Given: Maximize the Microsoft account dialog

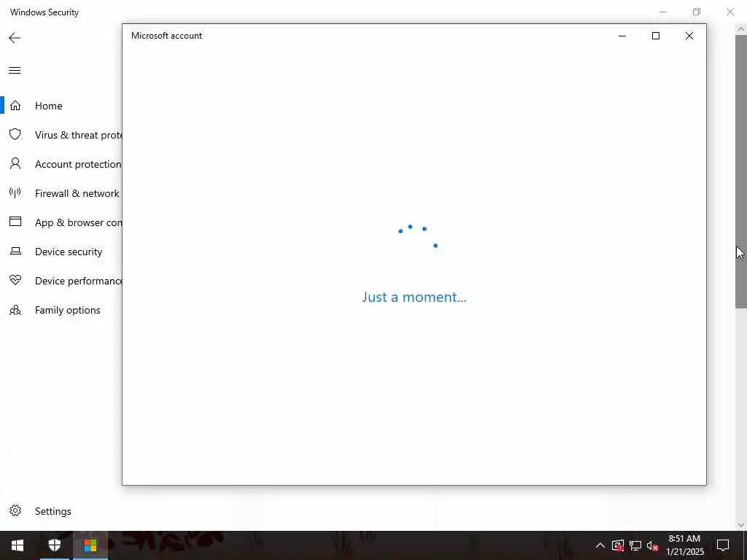Looking at the screenshot, I should (656, 36).
